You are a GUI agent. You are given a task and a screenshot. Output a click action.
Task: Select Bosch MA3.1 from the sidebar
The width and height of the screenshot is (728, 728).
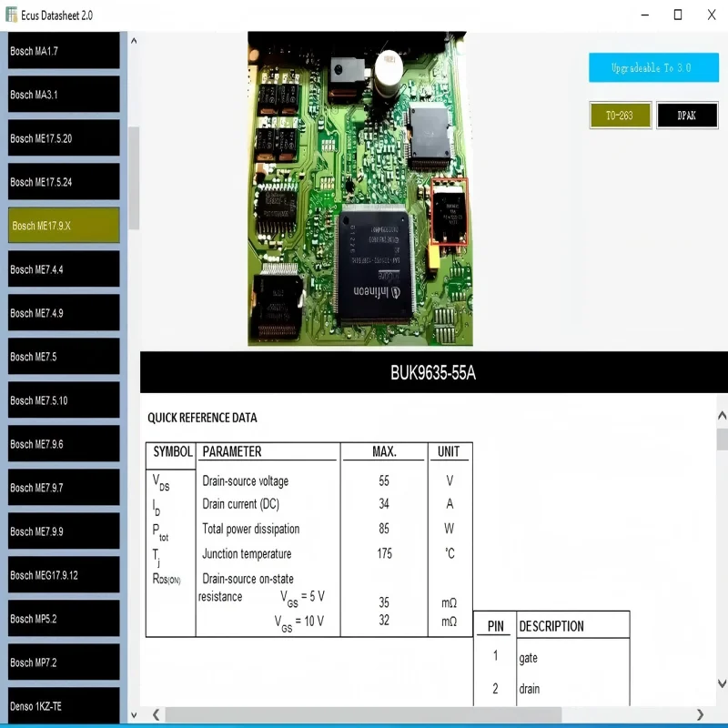pos(63,94)
